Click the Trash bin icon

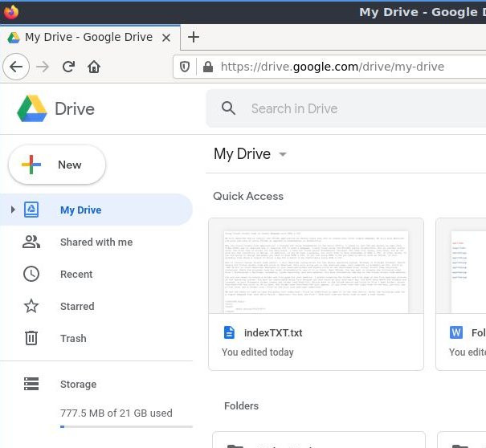(31, 338)
